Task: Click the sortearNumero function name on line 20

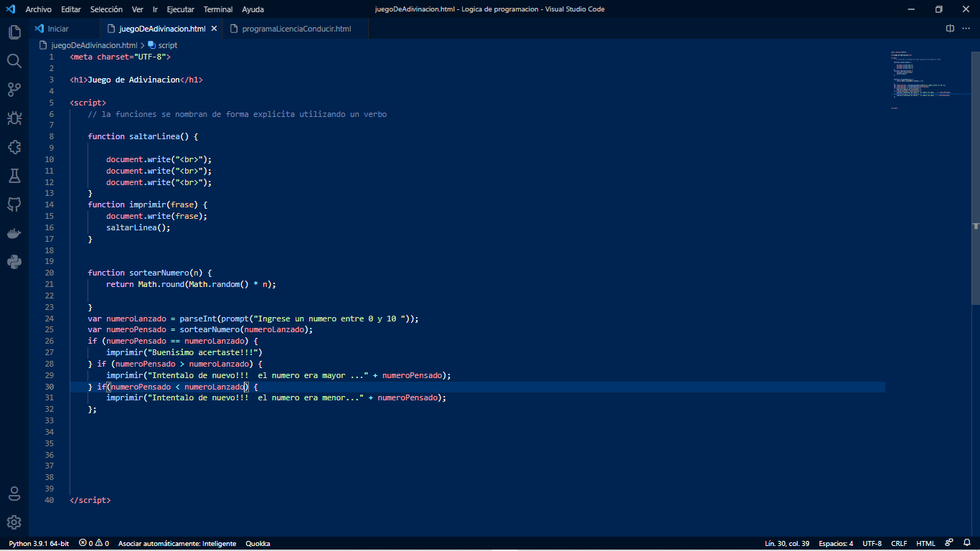Action: (159, 273)
